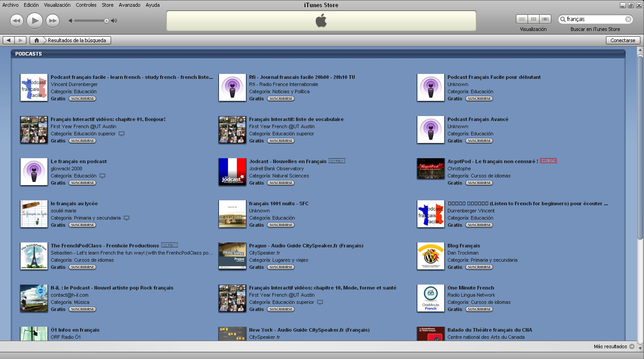Go to the Store home page icon

coord(36,40)
